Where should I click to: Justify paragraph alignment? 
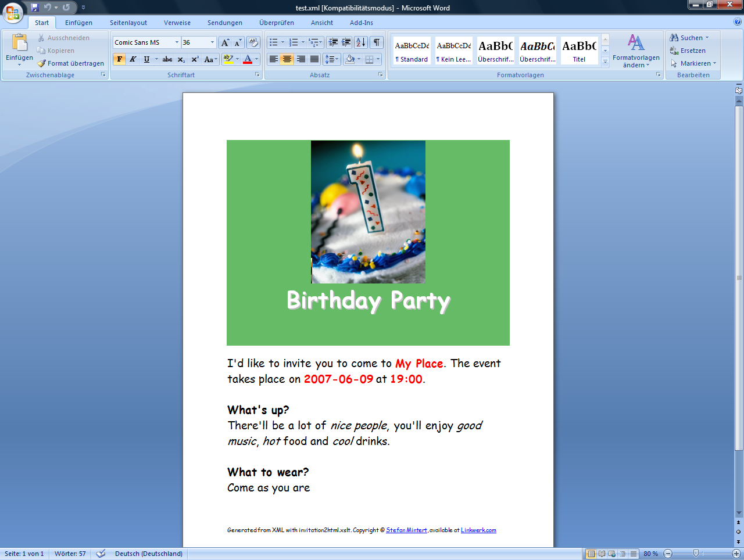[314, 59]
